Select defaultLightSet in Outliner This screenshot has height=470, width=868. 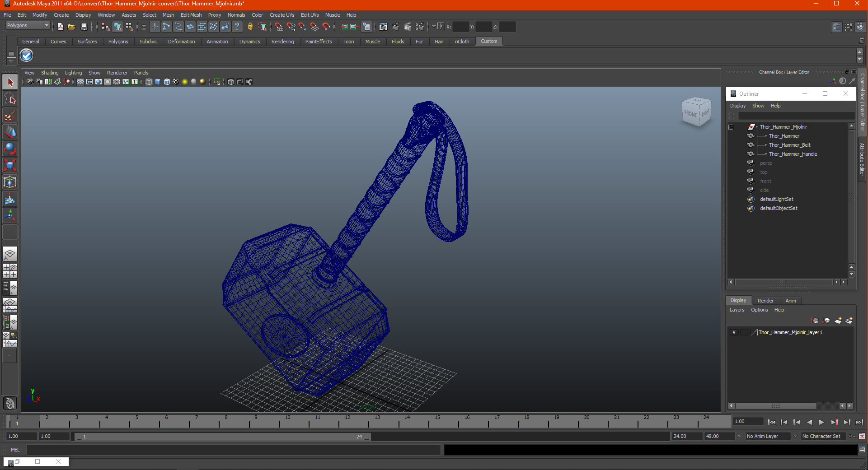click(776, 199)
